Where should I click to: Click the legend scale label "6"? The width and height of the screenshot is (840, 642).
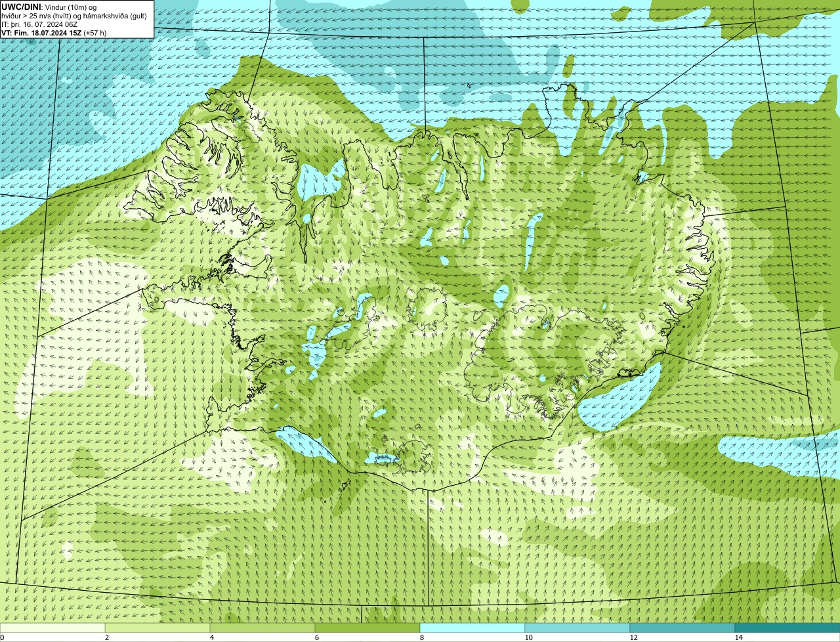(x=316, y=637)
